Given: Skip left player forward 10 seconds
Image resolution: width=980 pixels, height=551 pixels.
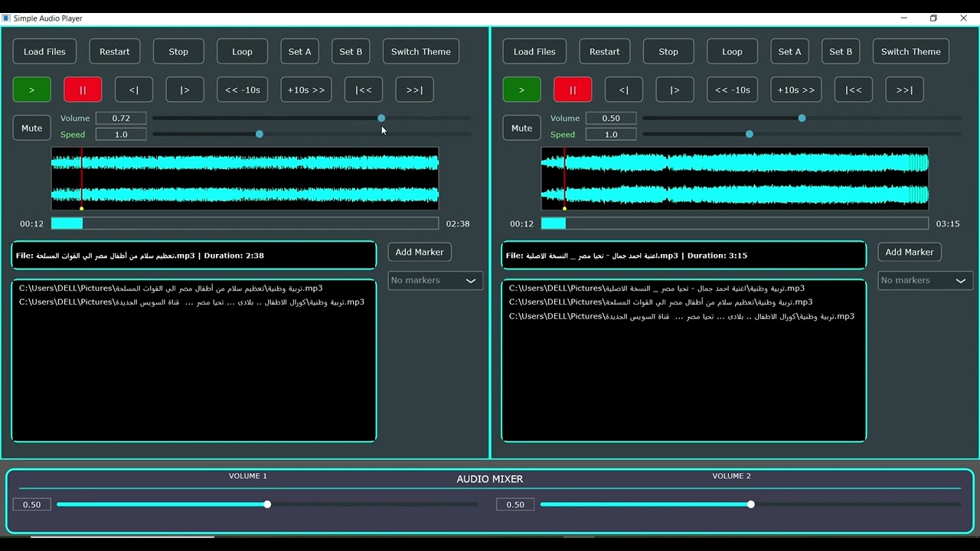Looking at the screenshot, I should (x=306, y=90).
